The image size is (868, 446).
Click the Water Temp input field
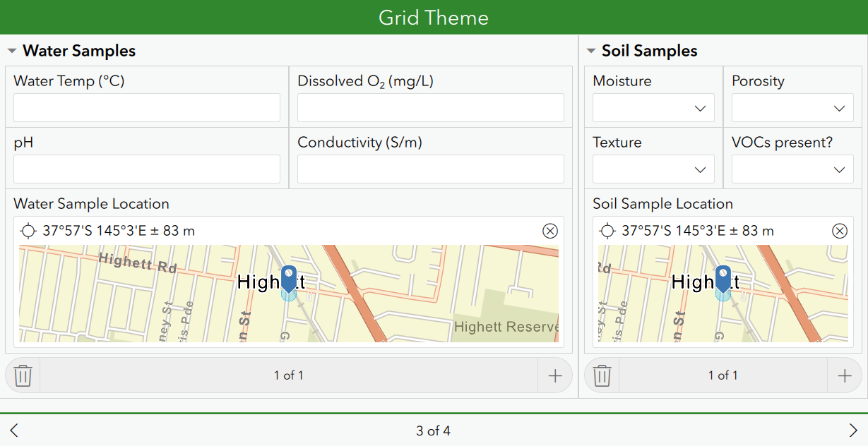146,107
